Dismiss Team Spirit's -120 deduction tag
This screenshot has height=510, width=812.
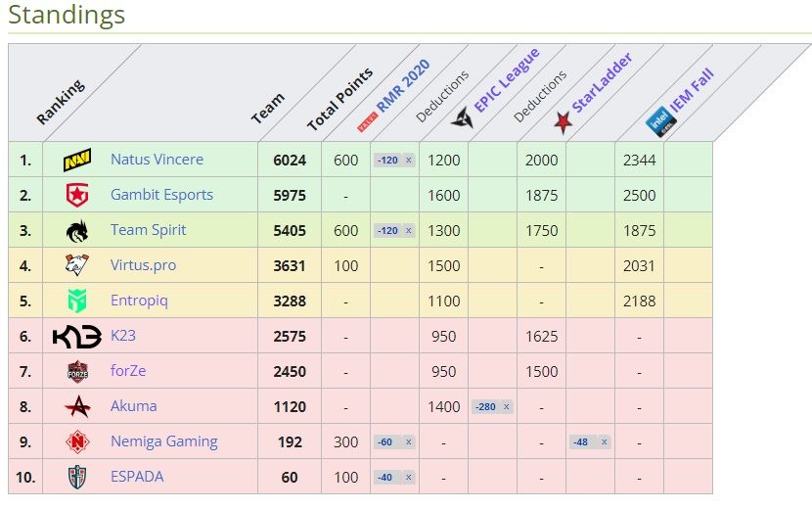tap(408, 231)
